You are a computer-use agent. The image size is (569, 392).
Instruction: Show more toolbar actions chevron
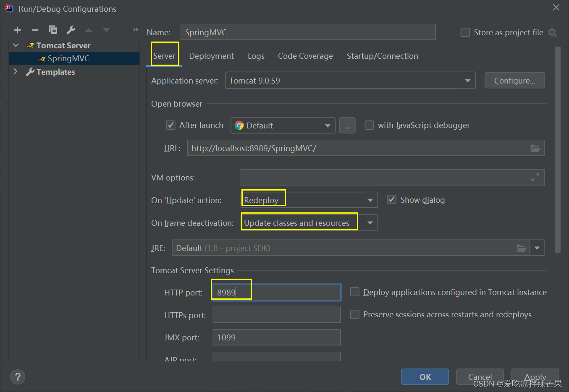135,29
